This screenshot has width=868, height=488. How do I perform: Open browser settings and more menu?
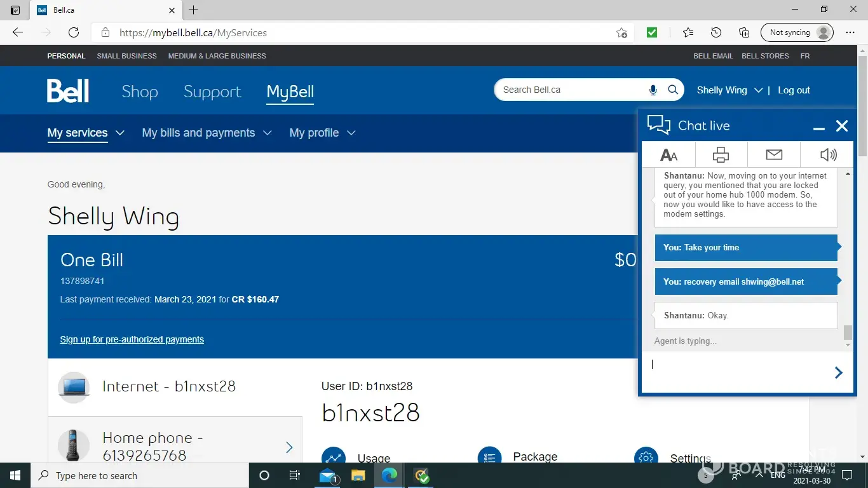pyautogui.click(x=850, y=32)
